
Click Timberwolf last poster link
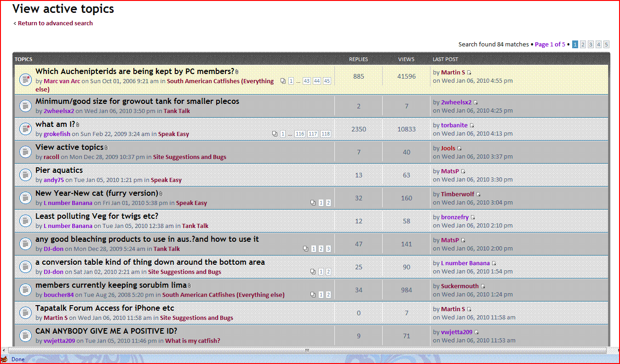pyautogui.click(x=457, y=194)
